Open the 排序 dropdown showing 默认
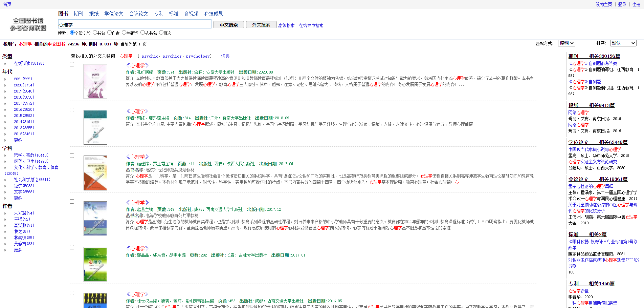The image size is (644, 308). pos(623,43)
